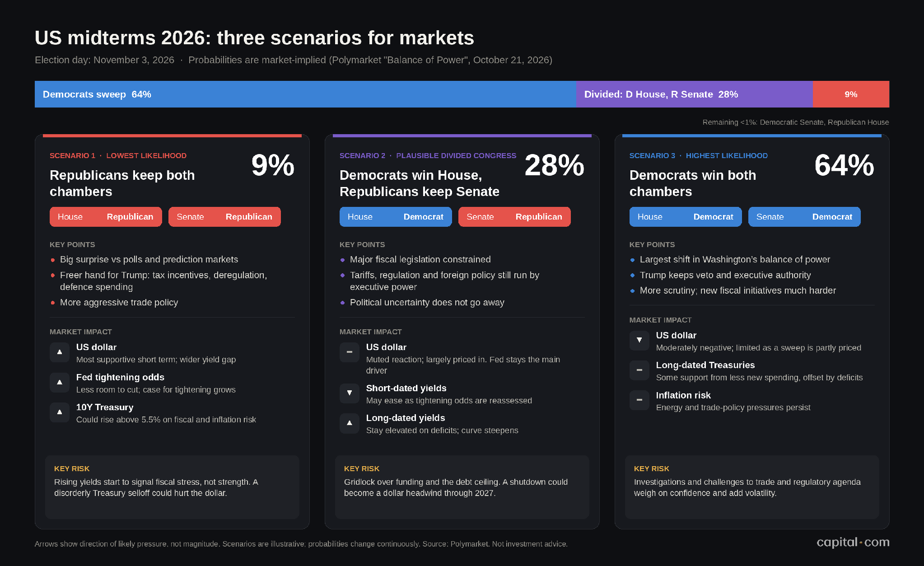Image resolution: width=924 pixels, height=566 pixels.
Task: Click 'SCENARIO 1 · LOWEST LIKELIHOOD' label
Action: (118, 155)
